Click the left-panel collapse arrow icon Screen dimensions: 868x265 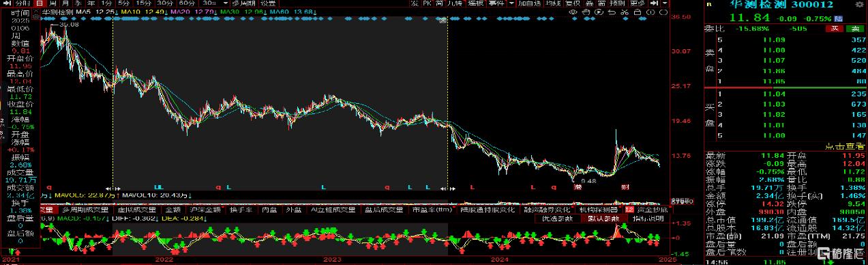click(6, 3)
